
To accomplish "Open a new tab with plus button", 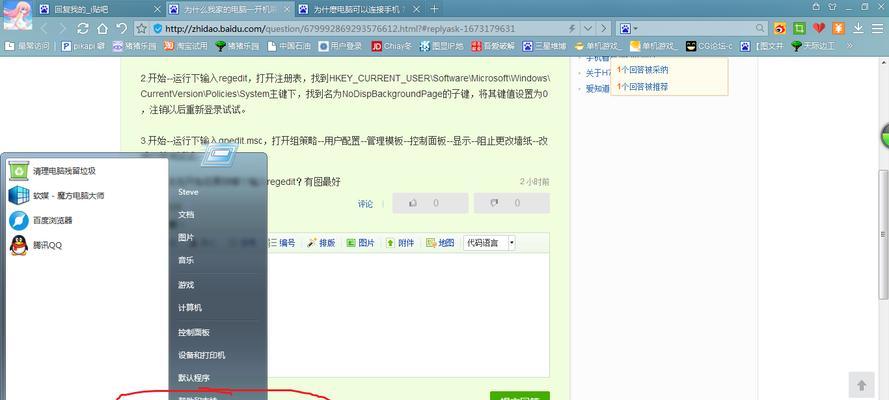I will point(435,8).
